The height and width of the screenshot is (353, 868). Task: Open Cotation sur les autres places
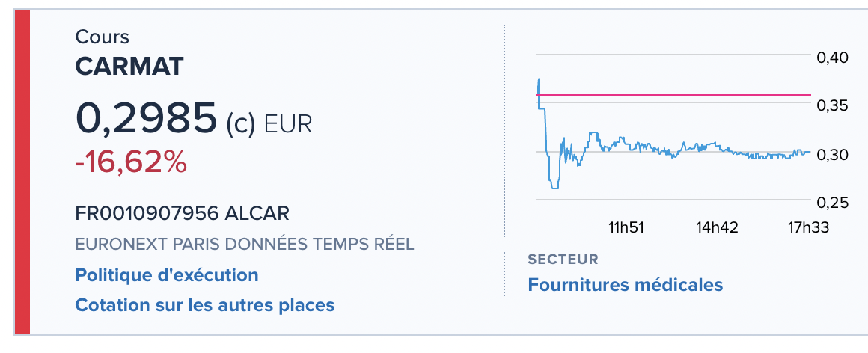click(x=204, y=305)
